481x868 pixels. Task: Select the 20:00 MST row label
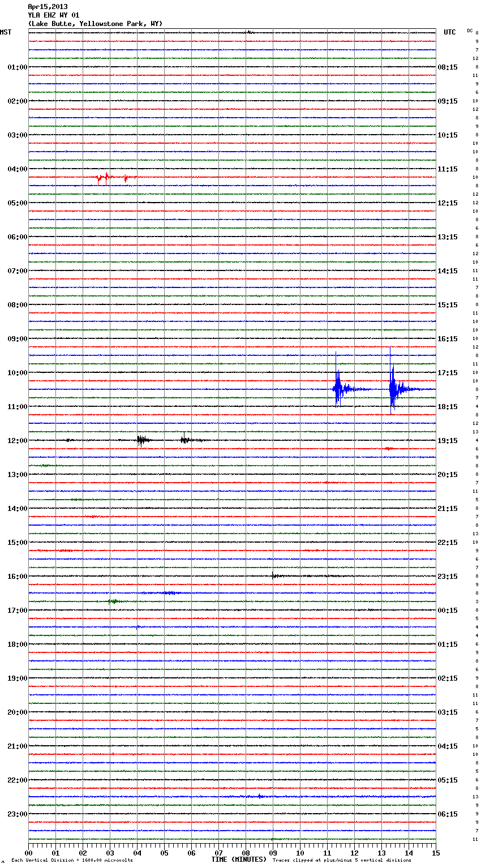coord(17,712)
